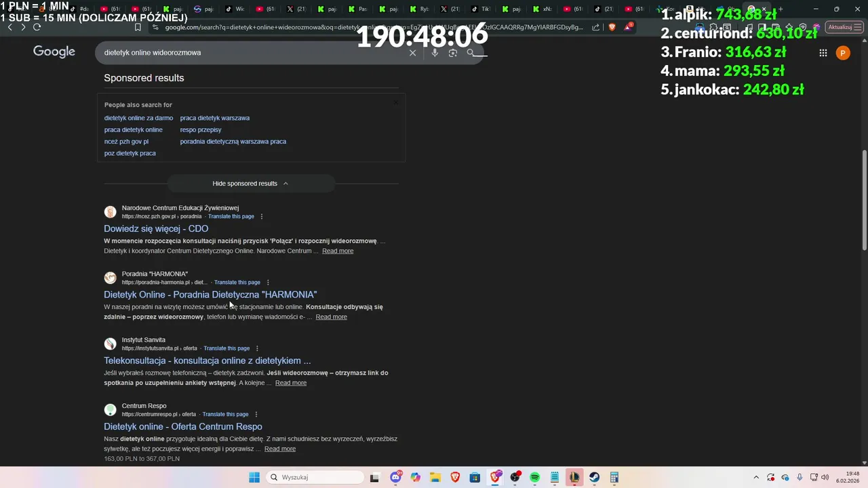The image size is (868, 488).
Task: Reload the current Google page
Action: (37, 27)
